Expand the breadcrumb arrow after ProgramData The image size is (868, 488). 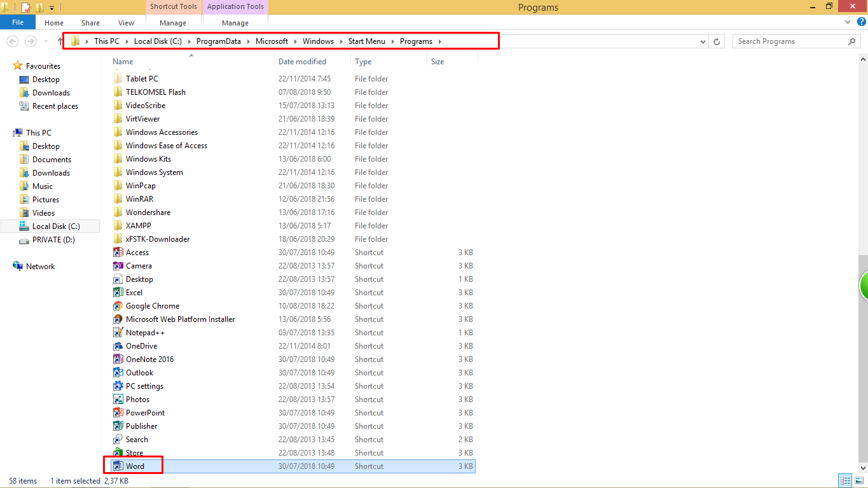249,41
